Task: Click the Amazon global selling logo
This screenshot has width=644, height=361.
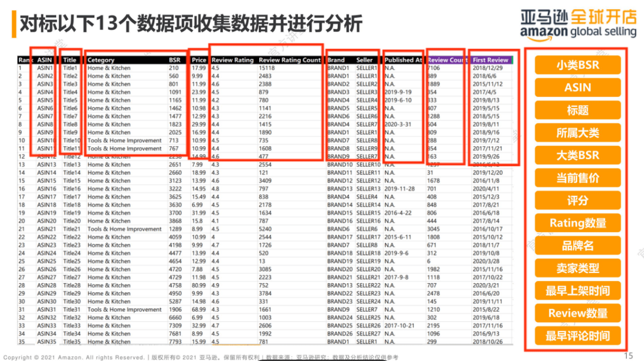Action: pos(578,24)
